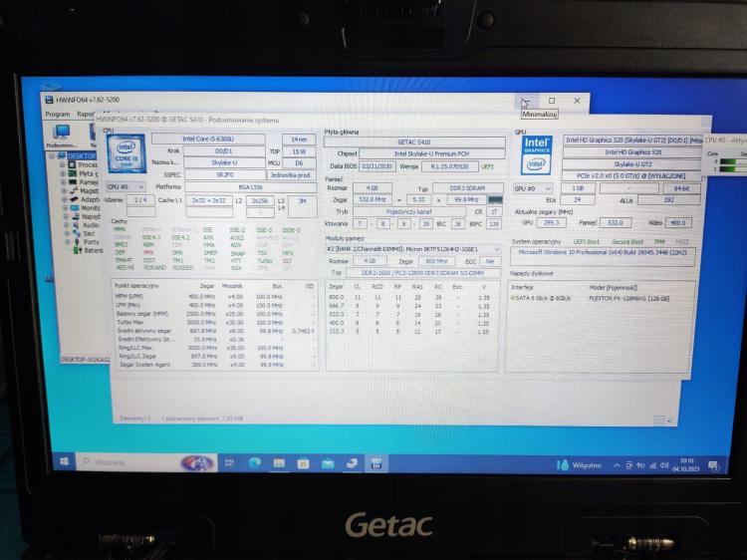Select the Monitor icon in the tree

75,208
